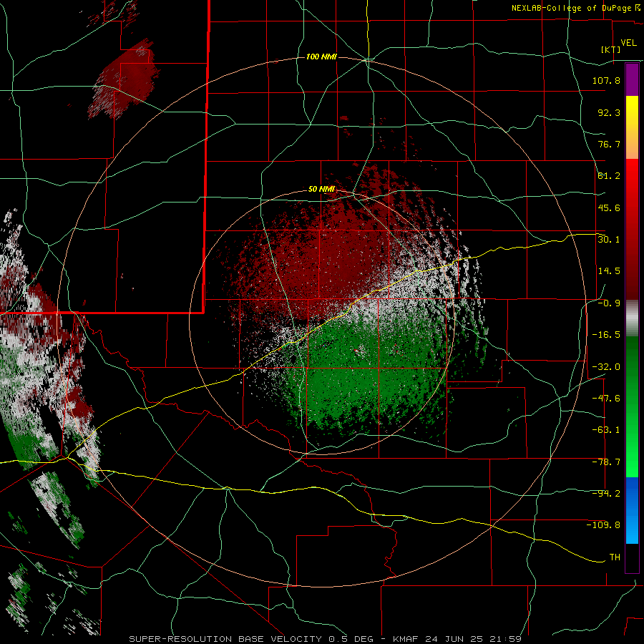Screen dimensions: 644x644
Task: Click the -94.2 velocity scale value
Action: (x=606, y=494)
